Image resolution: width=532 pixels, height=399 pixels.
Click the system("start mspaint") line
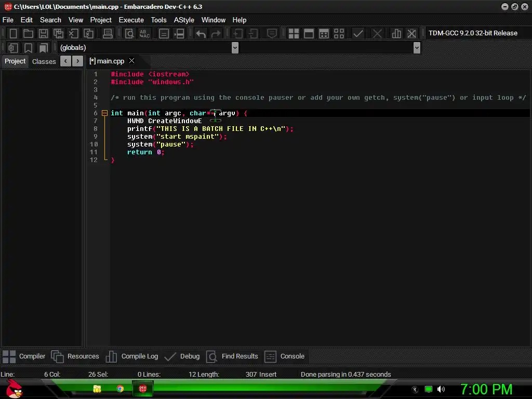[177, 137]
